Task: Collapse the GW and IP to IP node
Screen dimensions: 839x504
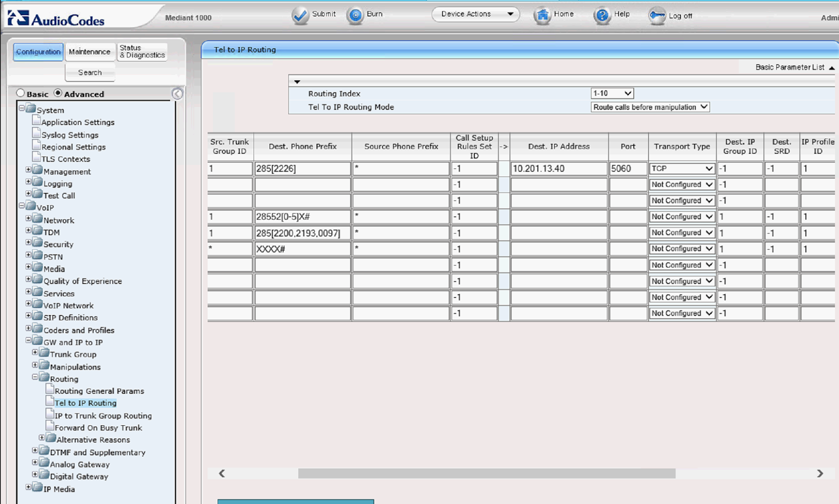Action: pos(29,340)
